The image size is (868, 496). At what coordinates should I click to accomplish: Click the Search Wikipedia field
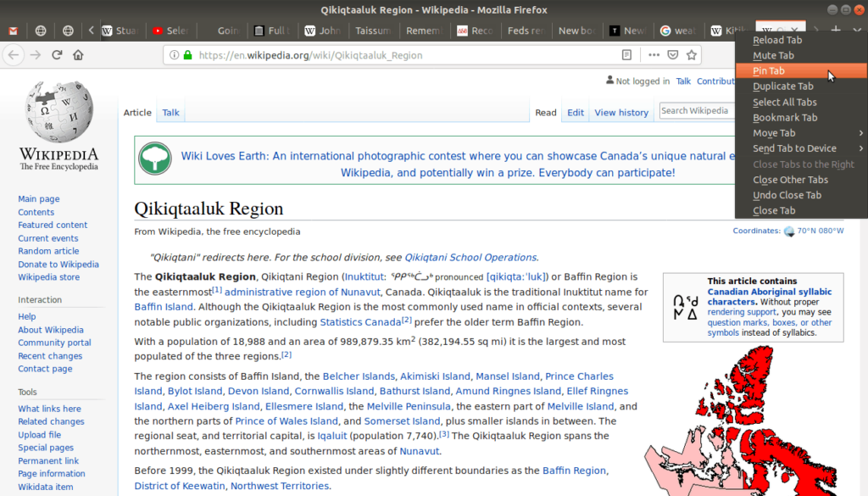tap(697, 111)
